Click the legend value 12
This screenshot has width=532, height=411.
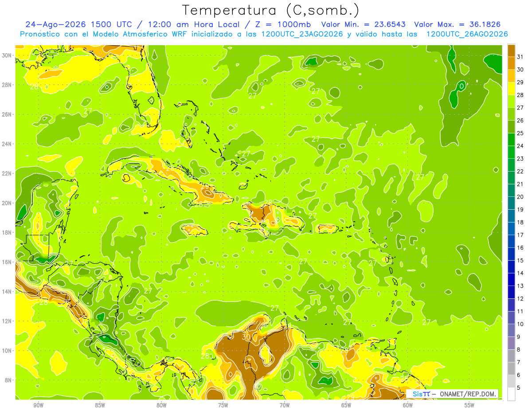coord(520,299)
